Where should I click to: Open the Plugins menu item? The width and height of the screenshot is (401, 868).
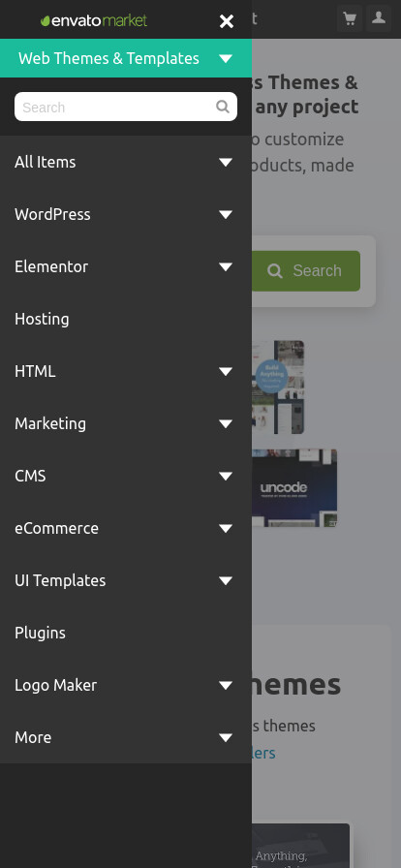[40, 634]
